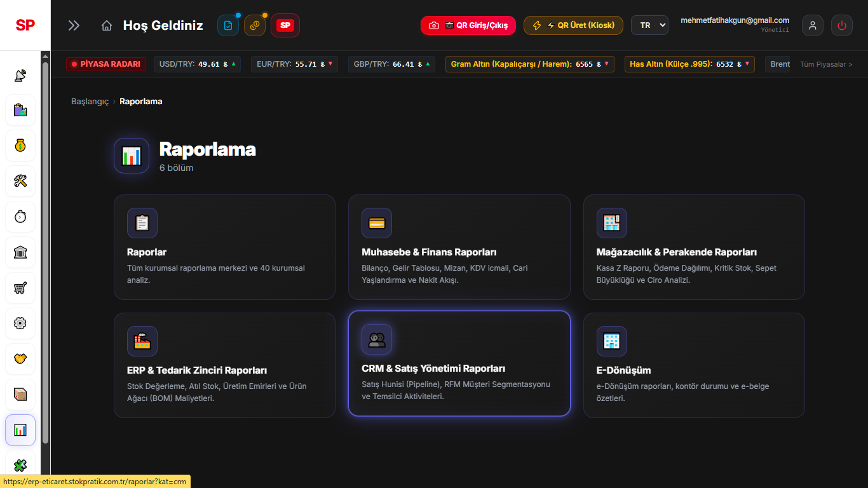This screenshot has width=868, height=488.
Task: Click the Gram Altın price chip
Action: click(x=530, y=64)
